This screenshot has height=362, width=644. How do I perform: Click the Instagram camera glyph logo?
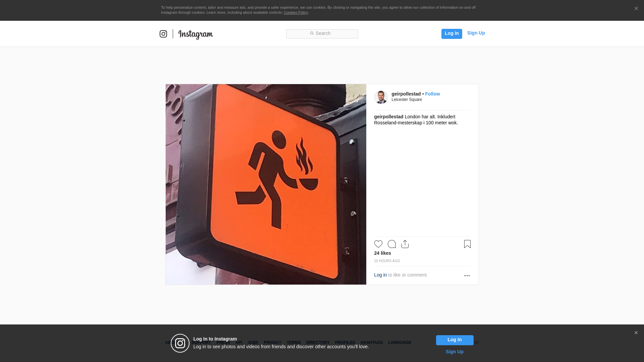[163, 34]
